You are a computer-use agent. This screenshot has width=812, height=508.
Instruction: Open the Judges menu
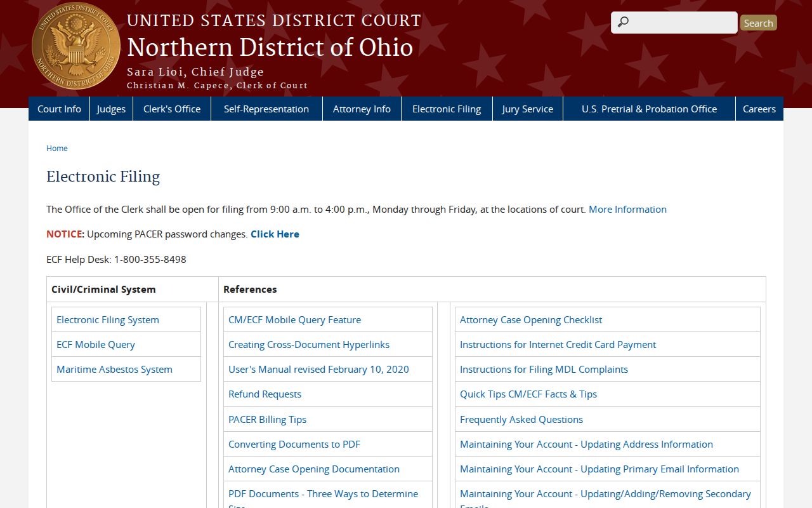(111, 109)
